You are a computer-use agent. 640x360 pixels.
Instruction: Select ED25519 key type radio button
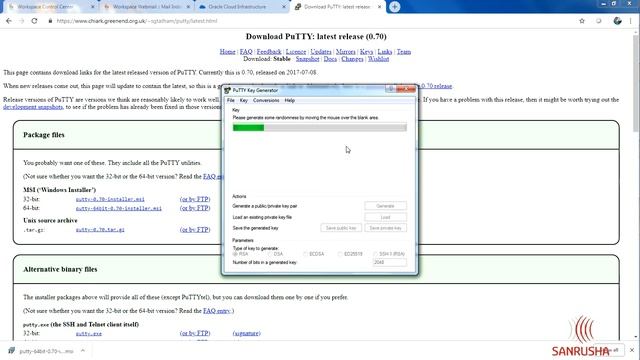tap(340, 254)
